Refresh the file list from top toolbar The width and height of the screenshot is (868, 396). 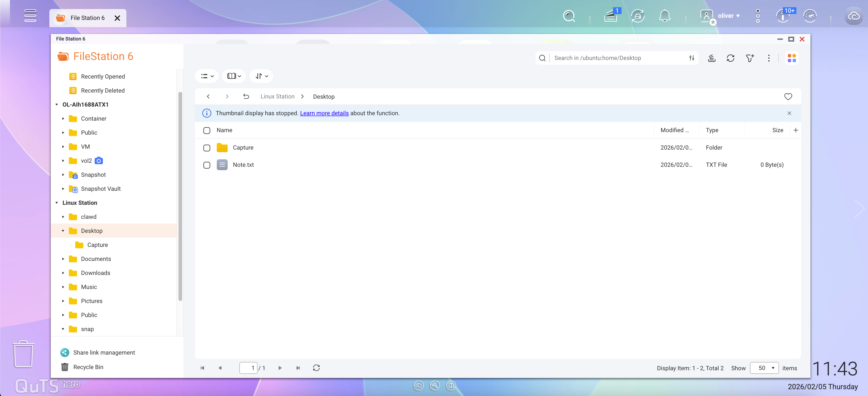pyautogui.click(x=730, y=58)
